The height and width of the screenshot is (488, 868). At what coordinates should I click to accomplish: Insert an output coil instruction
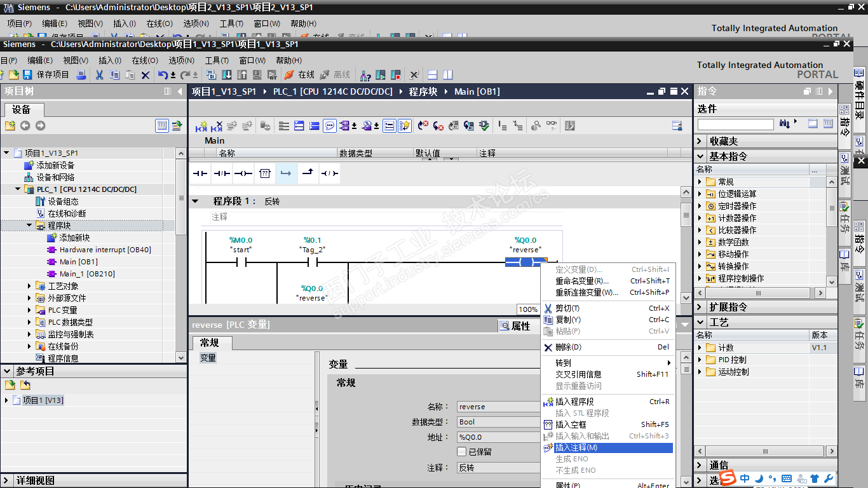point(243,173)
